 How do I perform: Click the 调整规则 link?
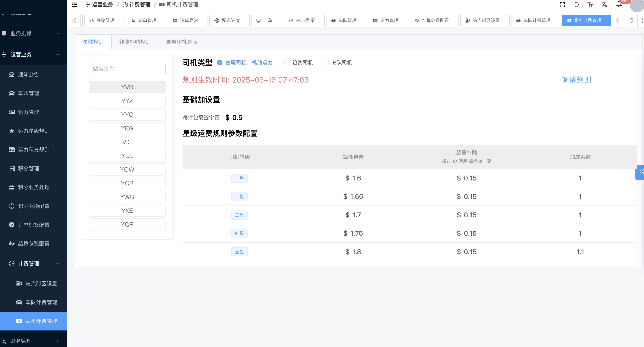point(576,80)
